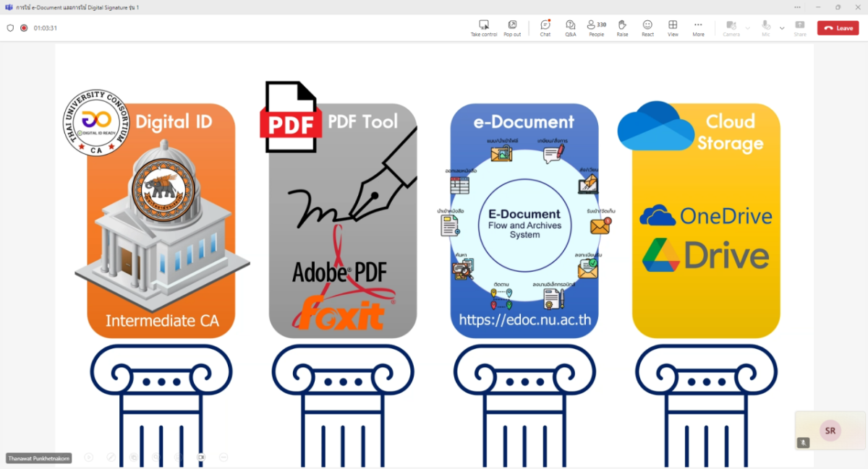Click the OneDrive text on slide
Viewport: 868px width, 469px height.
click(x=726, y=215)
